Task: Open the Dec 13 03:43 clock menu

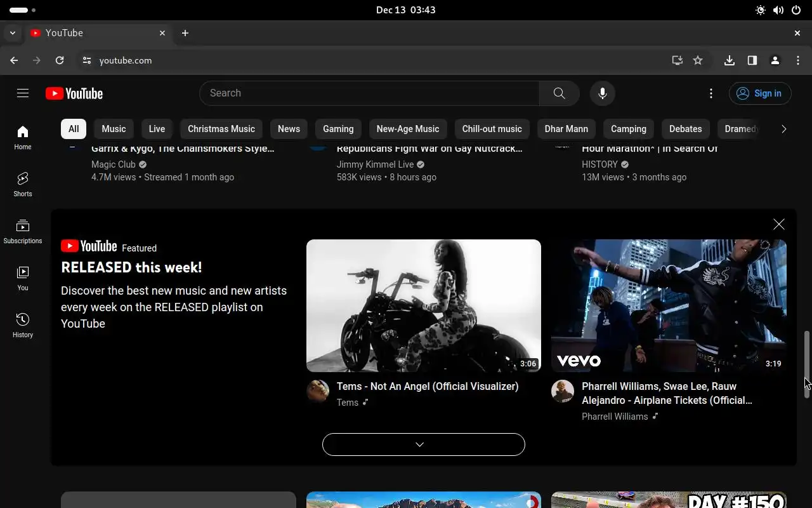Action: pos(406,10)
